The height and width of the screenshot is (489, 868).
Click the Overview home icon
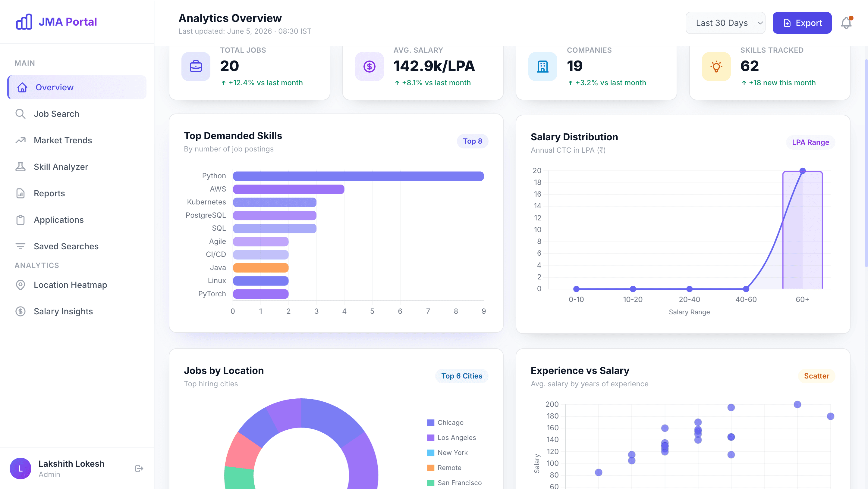click(x=22, y=88)
